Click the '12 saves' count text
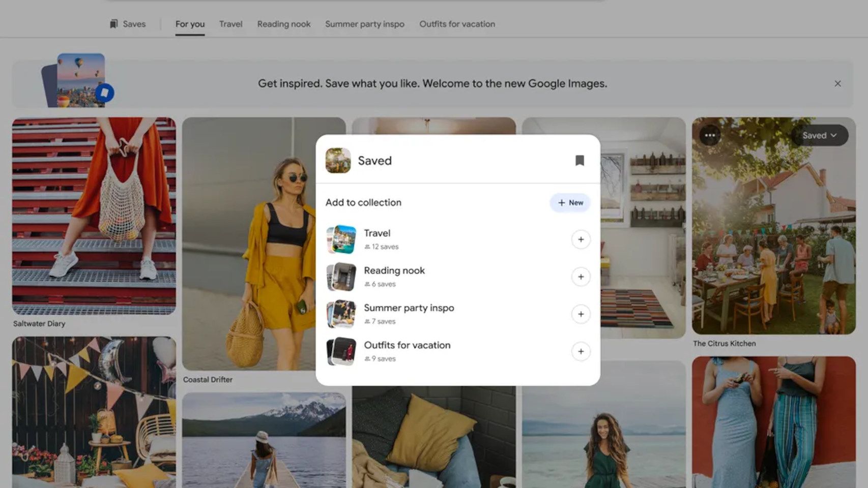The height and width of the screenshot is (488, 868). 385,247
